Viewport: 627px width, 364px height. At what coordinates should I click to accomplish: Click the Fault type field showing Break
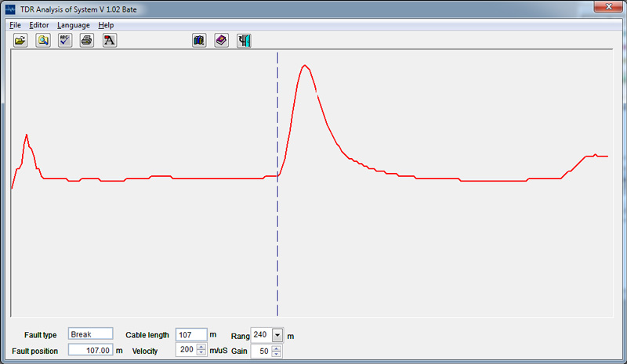pyautogui.click(x=91, y=334)
